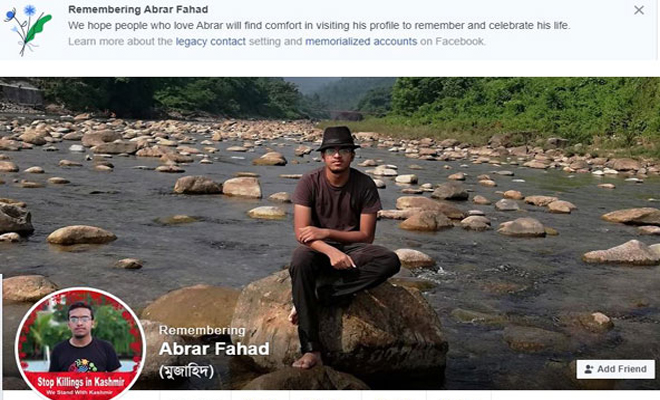Image resolution: width=660 pixels, height=400 pixels.
Task: Click the Bengali nickname in parentheses
Action: [x=186, y=371]
